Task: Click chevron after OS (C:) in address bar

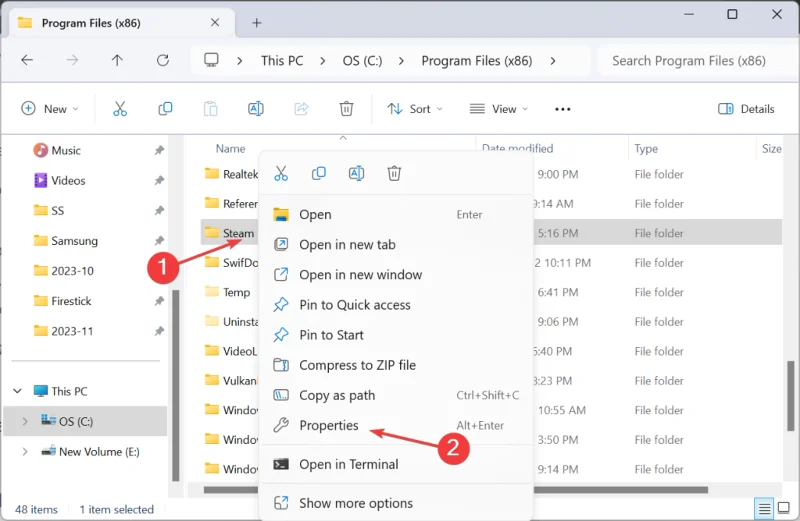Action: [x=401, y=61]
